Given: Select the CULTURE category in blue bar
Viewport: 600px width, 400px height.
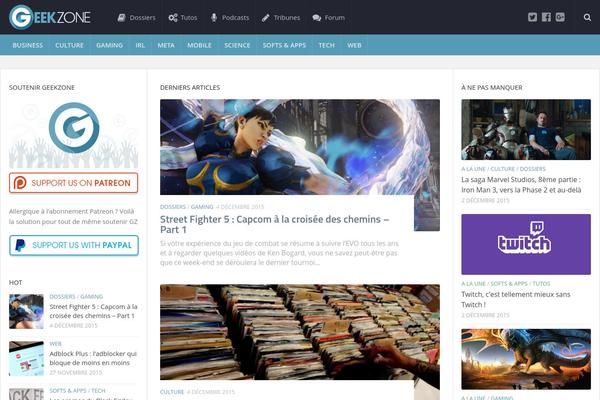Looking at the screenshot, I should [x=69, y=45].
